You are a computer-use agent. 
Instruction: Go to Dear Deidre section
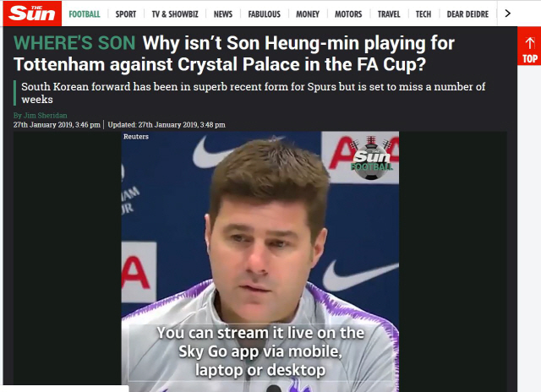coord(467,14)
